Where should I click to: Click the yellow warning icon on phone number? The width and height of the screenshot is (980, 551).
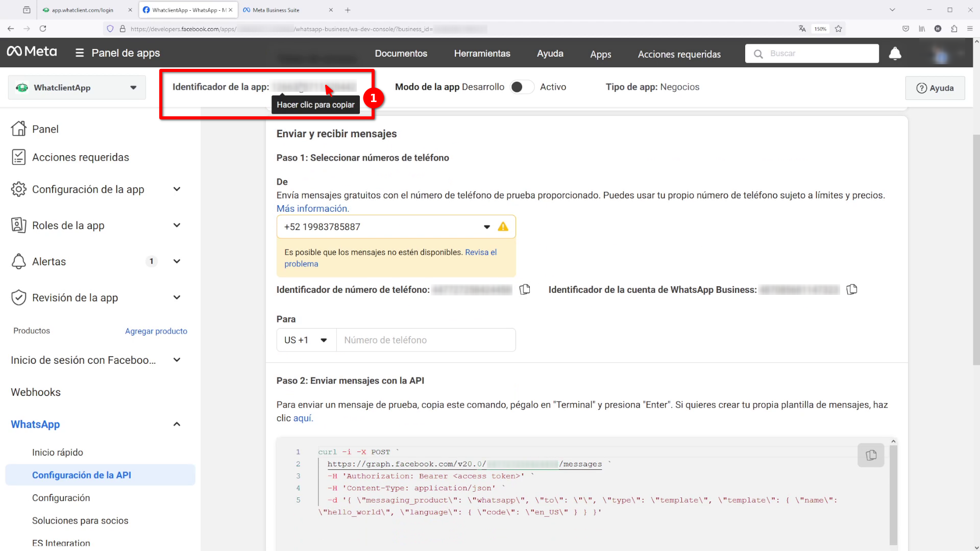(503, 227)
